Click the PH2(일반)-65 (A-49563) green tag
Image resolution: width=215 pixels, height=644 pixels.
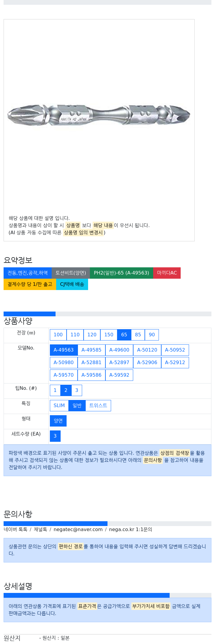[x=122, y=273]
